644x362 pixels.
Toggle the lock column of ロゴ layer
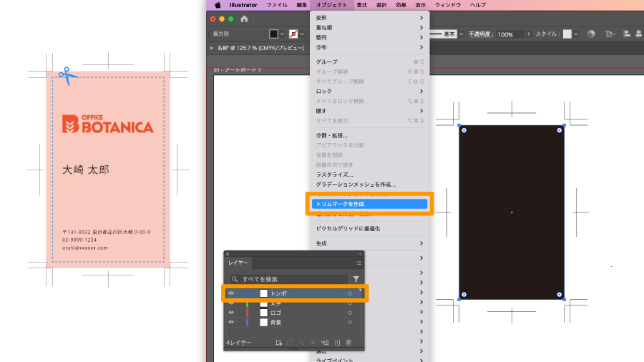(240, 313)
